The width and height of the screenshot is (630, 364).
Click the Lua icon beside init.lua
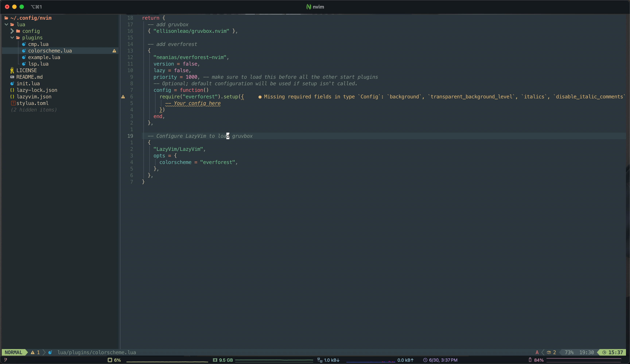12,83
